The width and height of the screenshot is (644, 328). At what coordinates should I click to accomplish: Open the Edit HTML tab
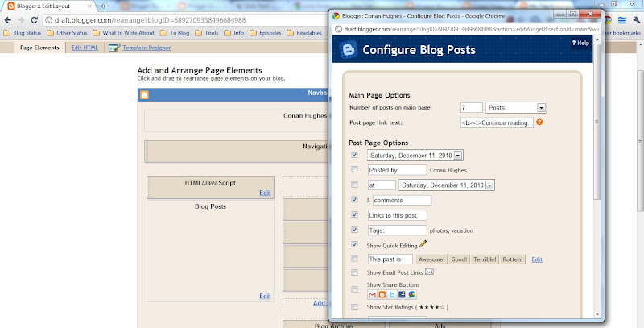pyautogui.click(x=85, y=48)
